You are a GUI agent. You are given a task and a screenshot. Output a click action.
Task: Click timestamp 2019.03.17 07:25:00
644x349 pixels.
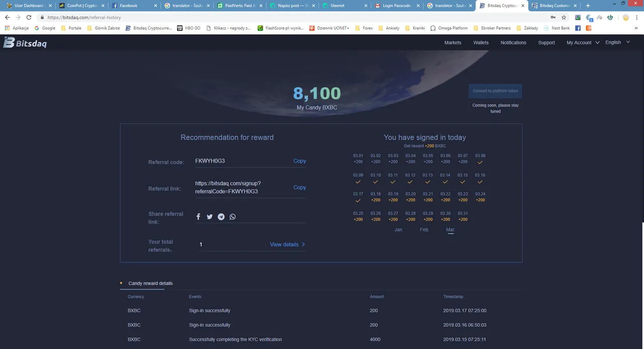pos(464,311)
